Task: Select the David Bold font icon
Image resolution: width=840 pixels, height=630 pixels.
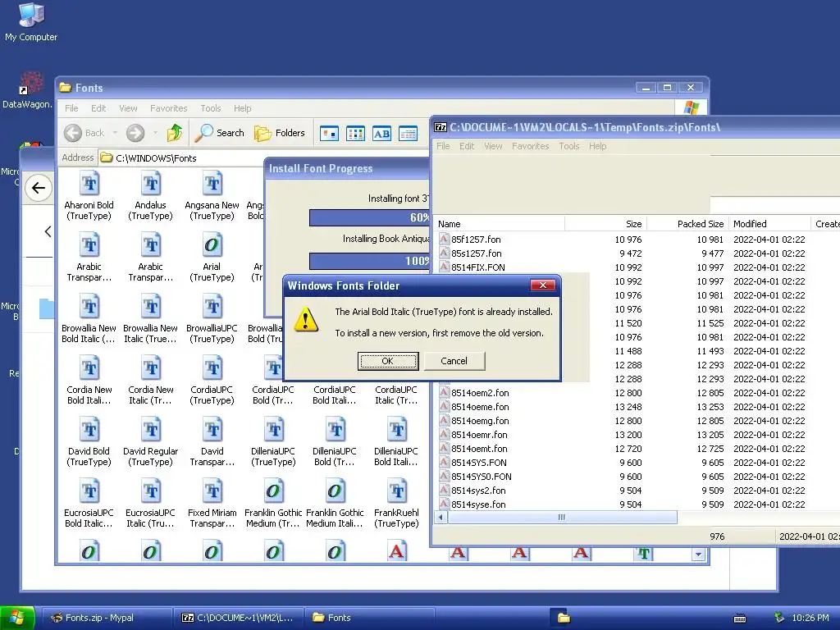Action: tap(89, 430)
